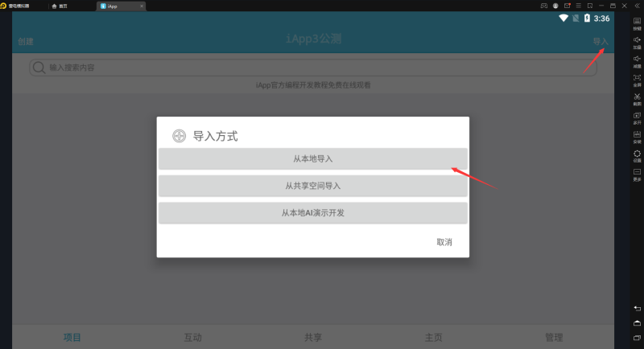The width and height of the screenshot is (644, 349).
Task: Open the mail notifications icon
Action: pos(568,6)
